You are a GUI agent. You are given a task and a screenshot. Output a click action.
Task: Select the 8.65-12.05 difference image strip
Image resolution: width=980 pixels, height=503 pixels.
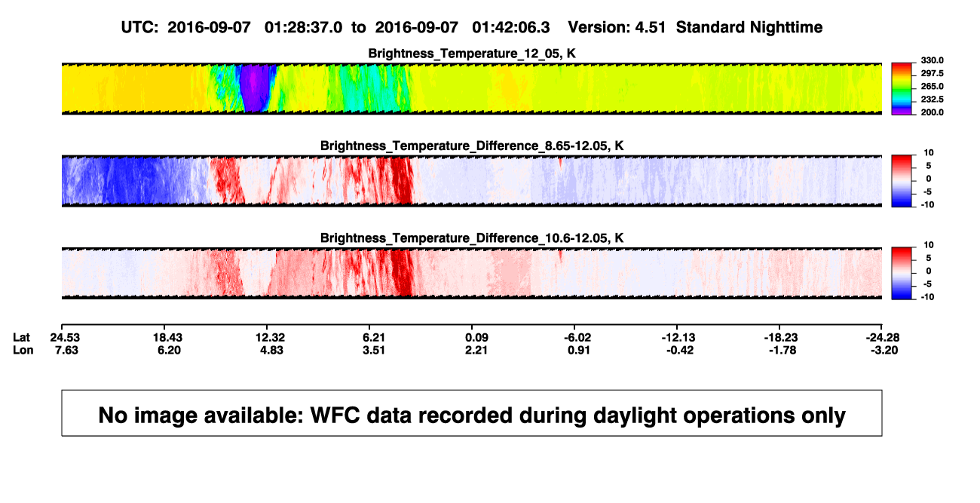[x=471, y=180]
